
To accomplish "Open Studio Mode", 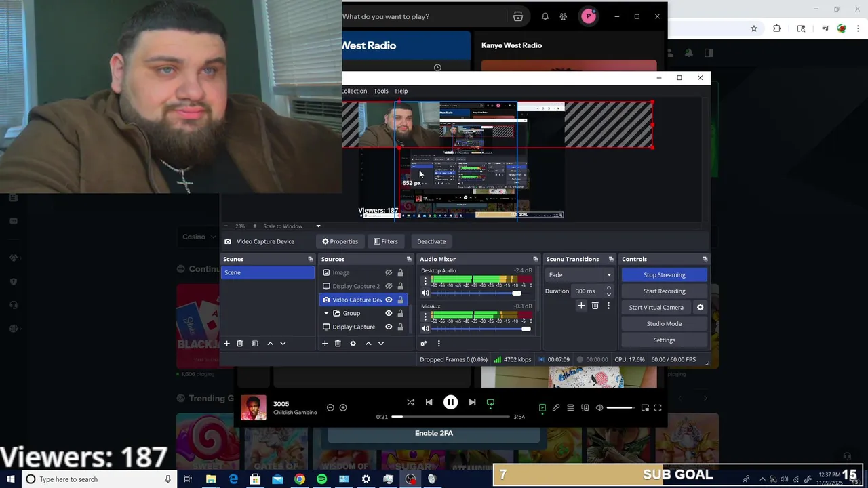I will (x=665, y=323).
